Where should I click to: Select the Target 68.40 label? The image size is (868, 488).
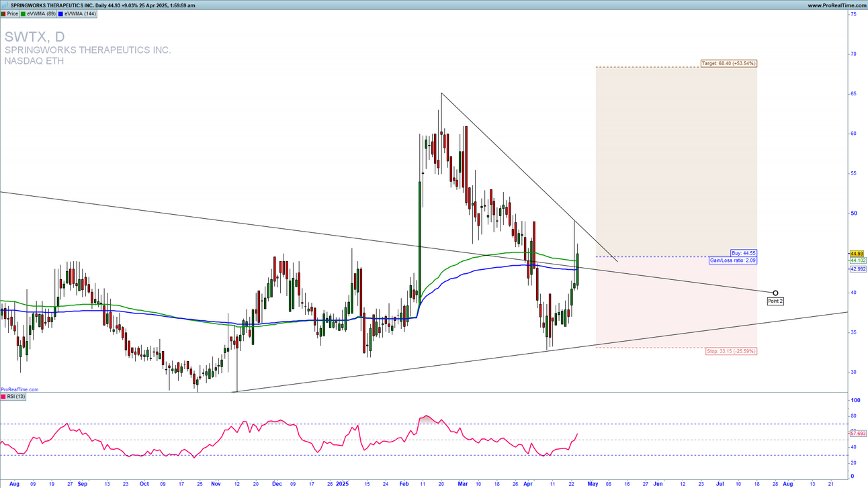point(728,63)
